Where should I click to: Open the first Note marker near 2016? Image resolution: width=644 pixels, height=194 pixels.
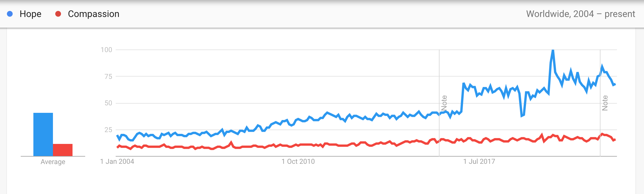click(x=444, y=103)
